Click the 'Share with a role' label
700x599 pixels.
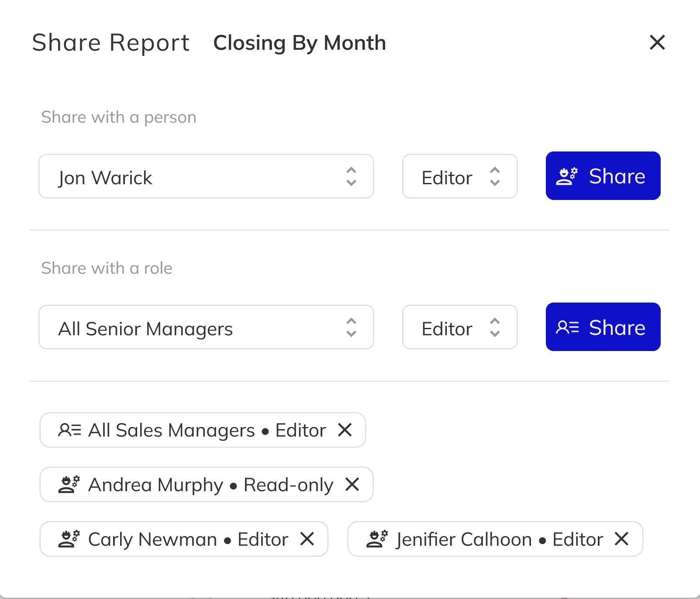pos(107,268)
